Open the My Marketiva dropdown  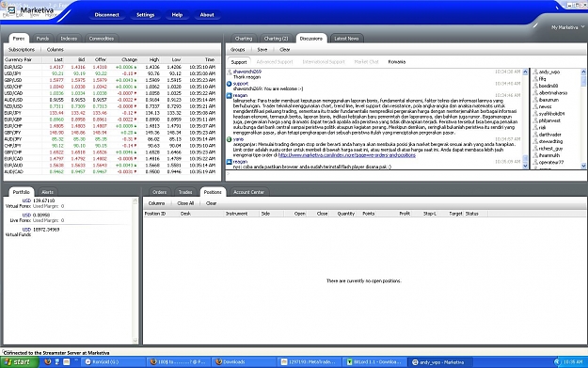(567, 27)
